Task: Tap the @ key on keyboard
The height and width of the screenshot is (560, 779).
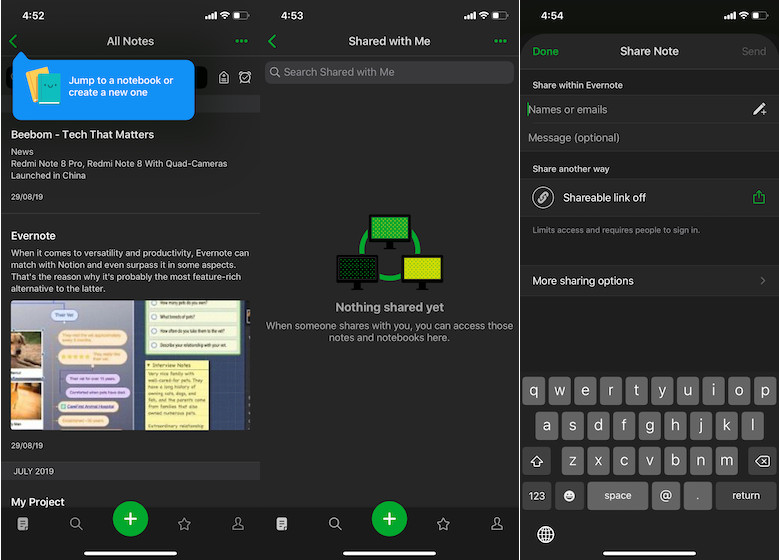Action: 665,496
